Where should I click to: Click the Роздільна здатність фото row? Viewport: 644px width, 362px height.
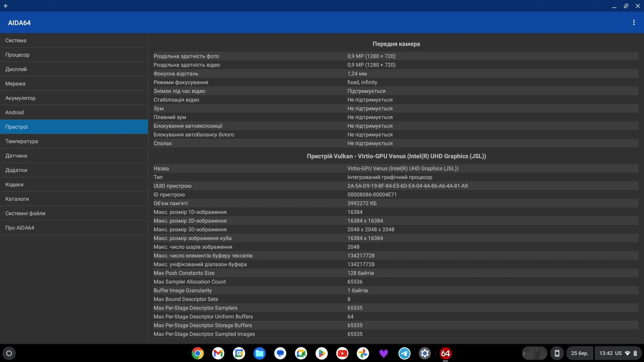396,56
